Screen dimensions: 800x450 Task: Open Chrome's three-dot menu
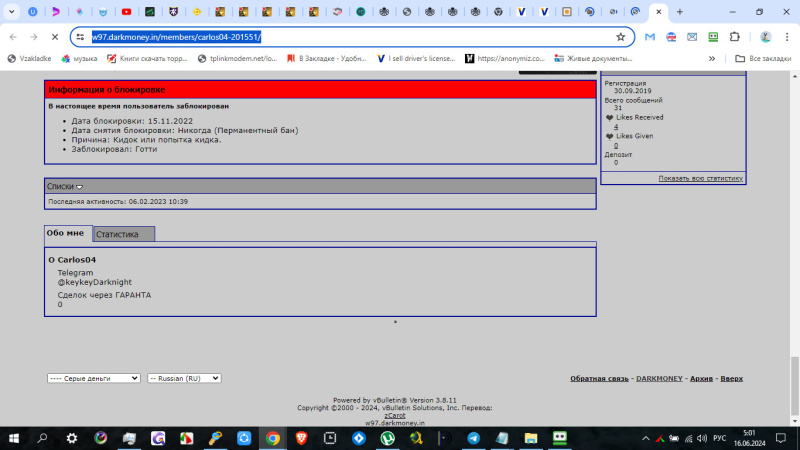tap(787, 37)
